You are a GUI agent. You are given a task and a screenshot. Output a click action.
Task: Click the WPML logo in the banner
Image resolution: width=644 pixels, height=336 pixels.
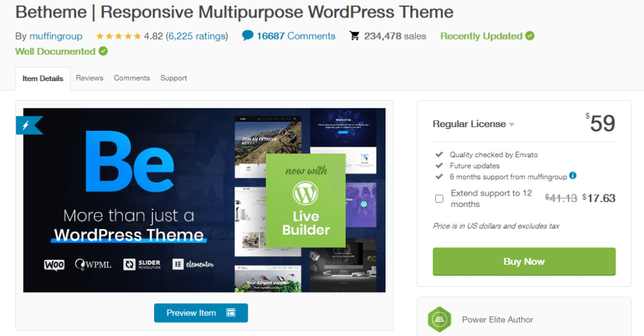[x=93, y=264]
